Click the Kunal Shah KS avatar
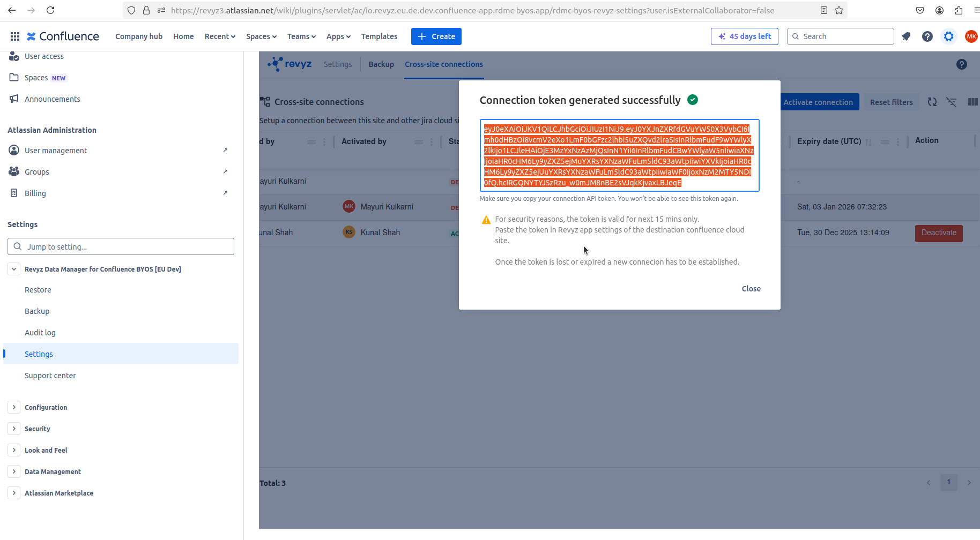 (349, 232)
